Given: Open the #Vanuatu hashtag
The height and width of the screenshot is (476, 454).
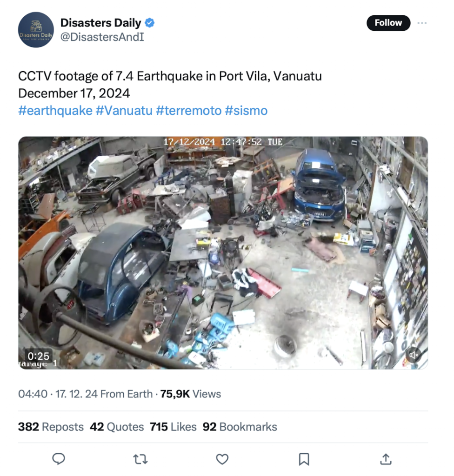Looking at the screenshot, I should [124, 111].
